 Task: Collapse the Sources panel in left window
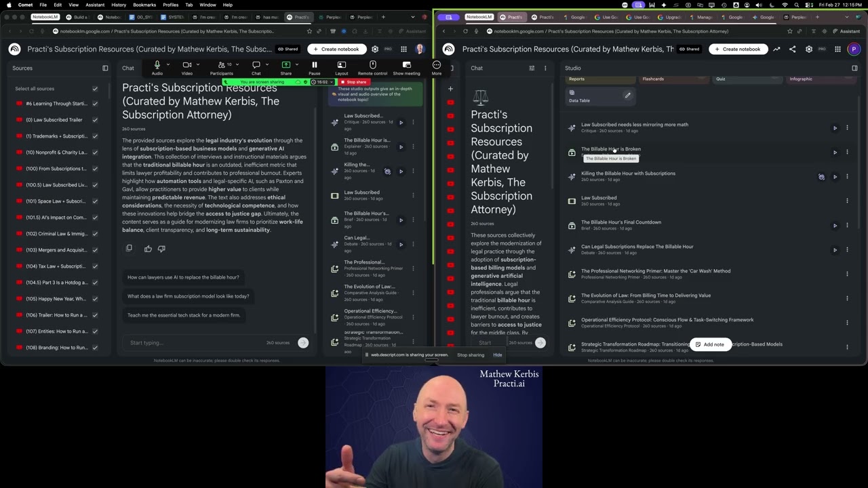105,68
